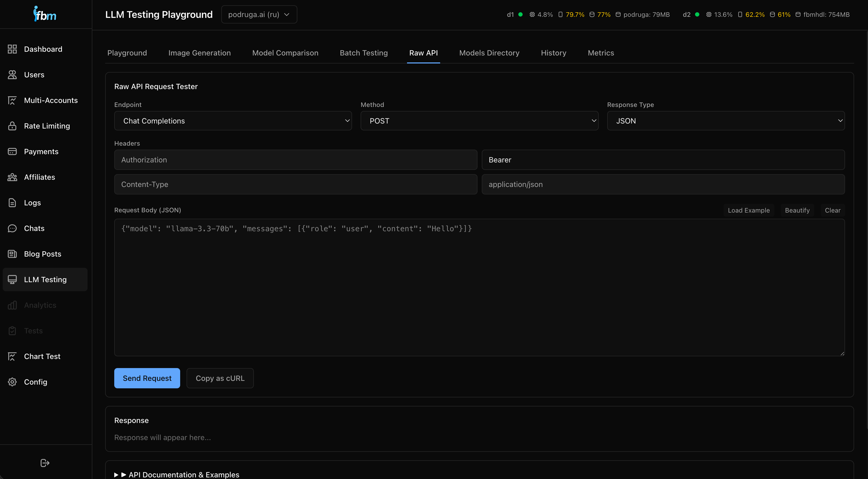868x479 pixels.
Task: Switch to the Models Directory tab
Action: click(x=489, y=53)
